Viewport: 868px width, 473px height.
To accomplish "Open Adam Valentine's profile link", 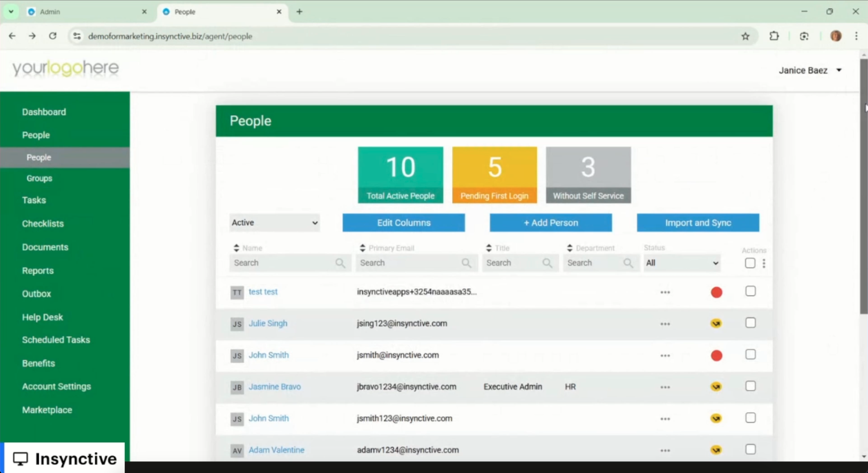I will (276, 450).
